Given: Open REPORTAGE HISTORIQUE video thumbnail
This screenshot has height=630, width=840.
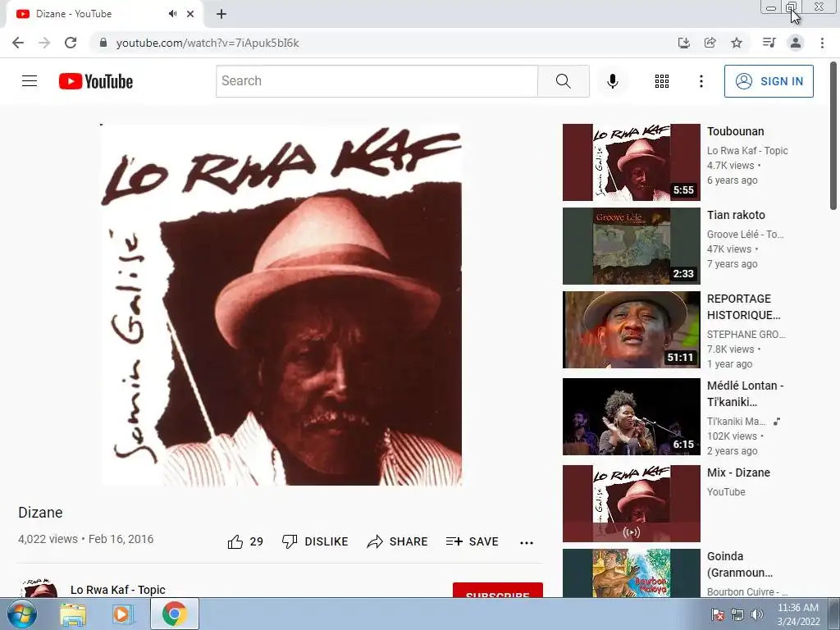Looking at the screenshot, I should click(x=631, y=330).
